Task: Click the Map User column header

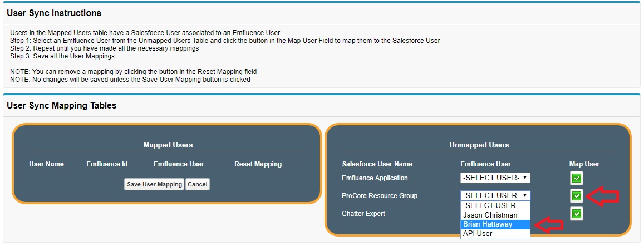Action: [x=584, y=164]
